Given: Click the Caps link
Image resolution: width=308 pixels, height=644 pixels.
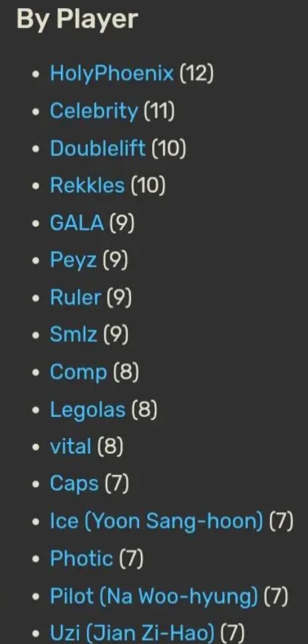Looking at the screenshot, I should (74, 484).
